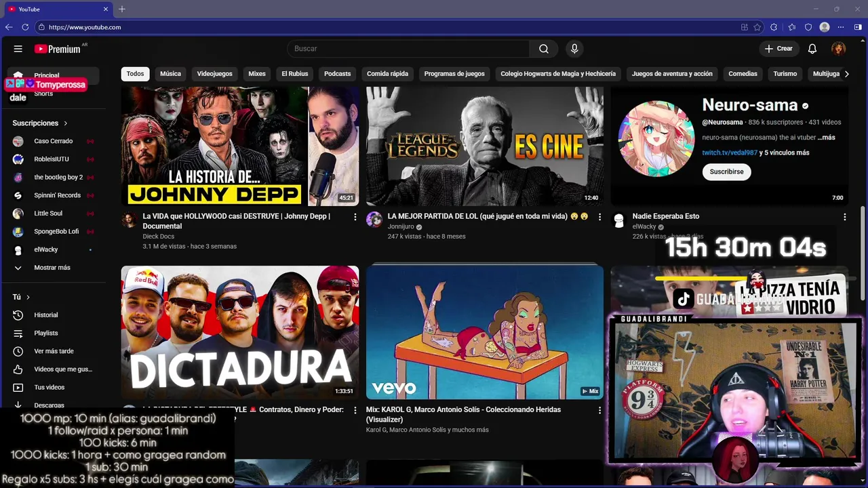This screenshot has height=488, width=868.
Task: Start voice search with the microphone icon
Action: pos(574,49)
